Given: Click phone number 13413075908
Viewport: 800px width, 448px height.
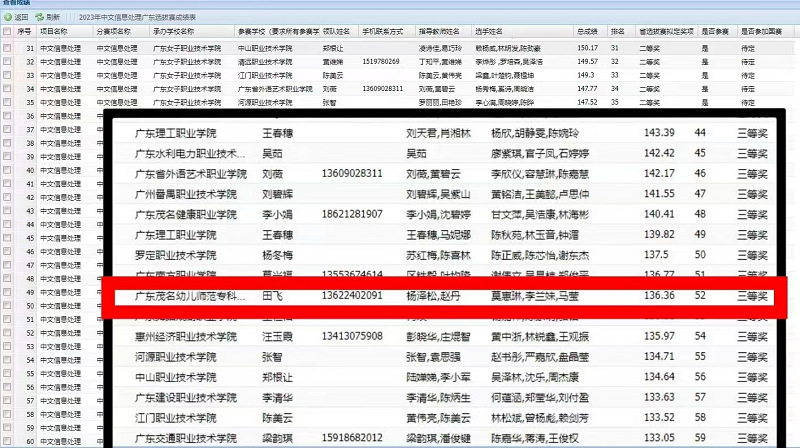Looking at the screenshot, I should click(352, 336).
